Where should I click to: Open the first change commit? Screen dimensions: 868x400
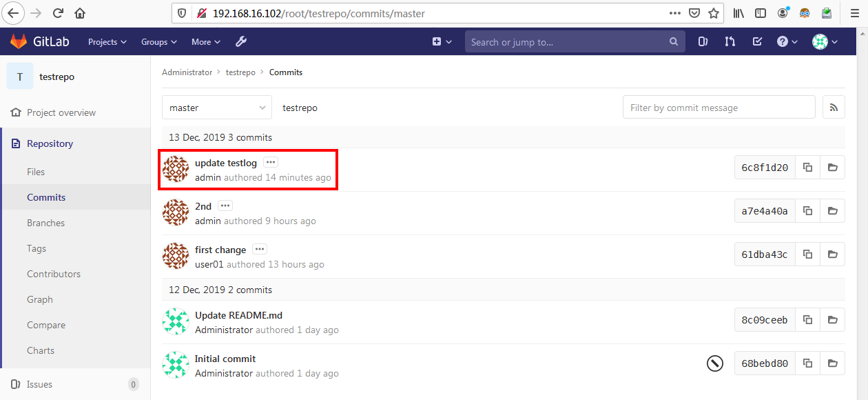[x=220, y=250]
